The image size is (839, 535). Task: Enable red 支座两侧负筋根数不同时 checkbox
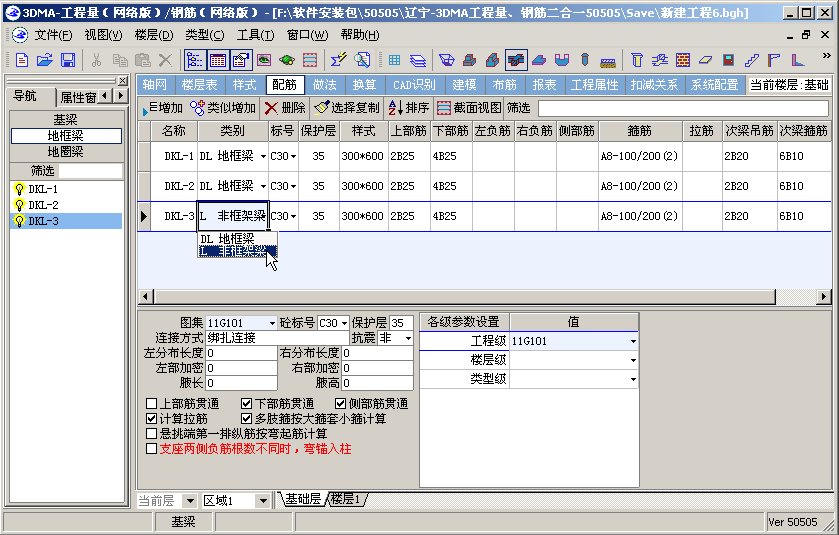pos(152,448)
